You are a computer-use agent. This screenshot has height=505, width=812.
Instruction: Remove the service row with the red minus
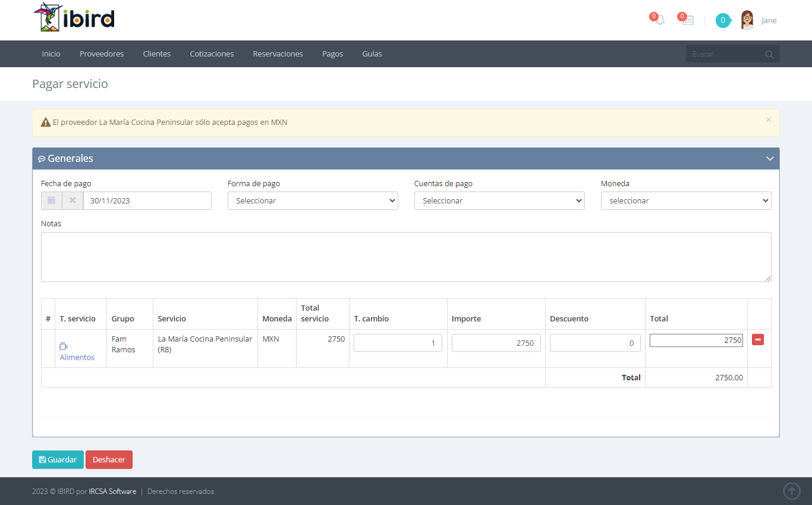(758, 340)
